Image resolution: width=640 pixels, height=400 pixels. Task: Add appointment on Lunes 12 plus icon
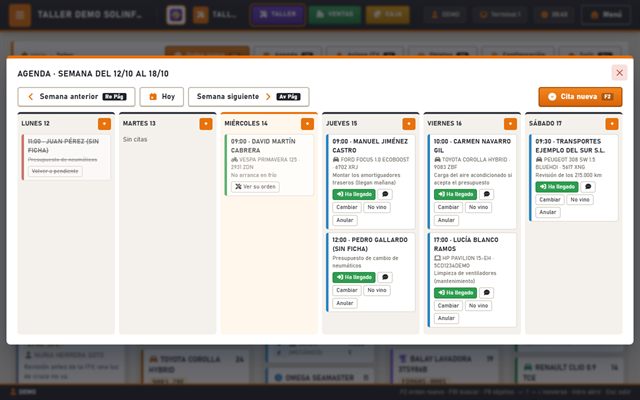pyautogui.click(x=104, y=124)
